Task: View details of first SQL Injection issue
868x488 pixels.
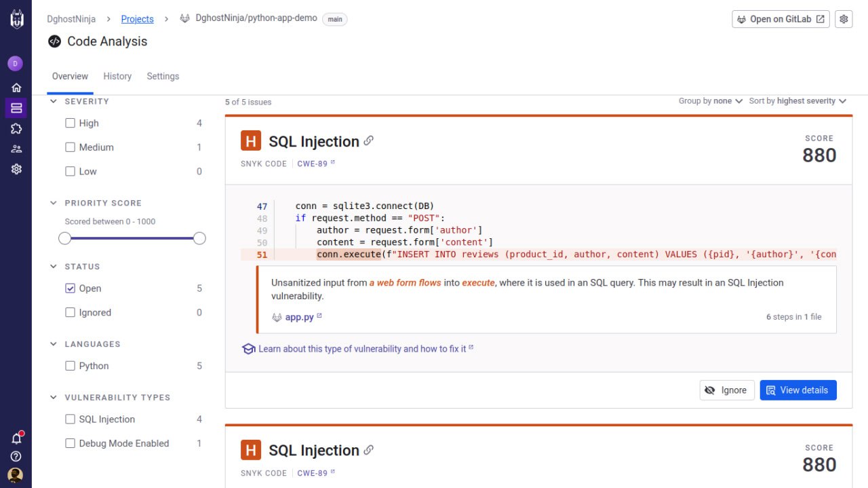Action: (x=798, y=390)
